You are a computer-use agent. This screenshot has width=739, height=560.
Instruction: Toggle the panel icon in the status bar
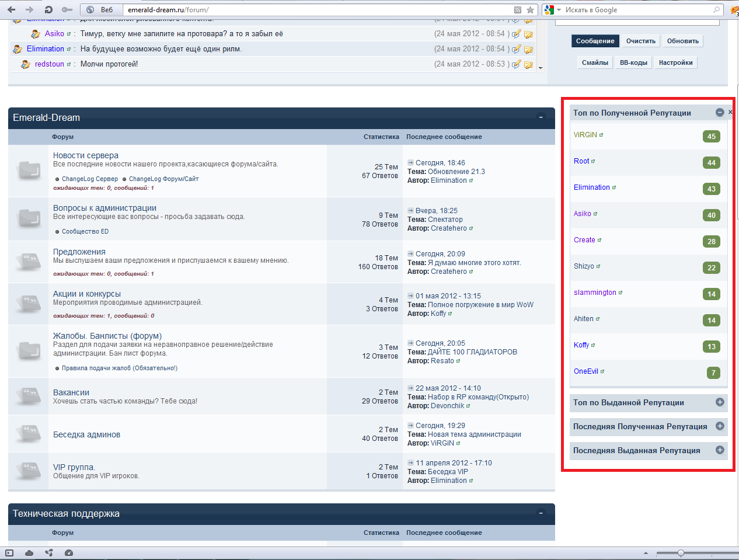click(x=9, y=553)
